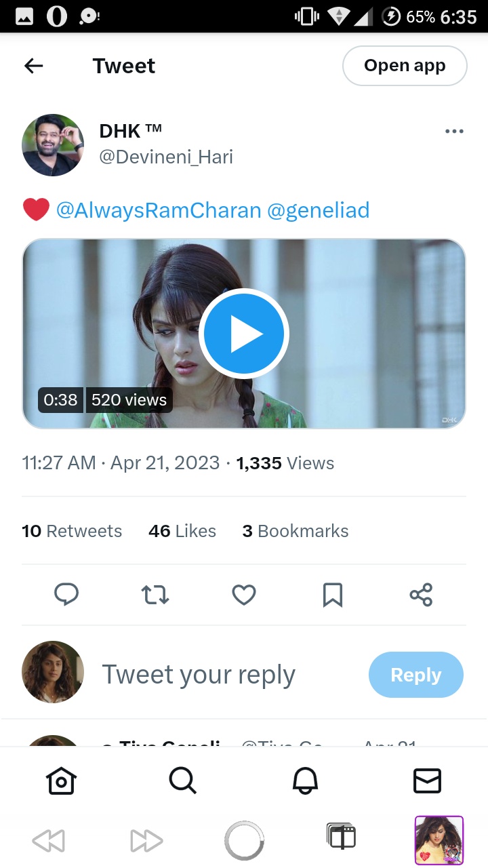The width and height of the screenshot is (488, 868).
Task: Open the tweet's three-dot more menu
Action: click(x=454, y=132)
